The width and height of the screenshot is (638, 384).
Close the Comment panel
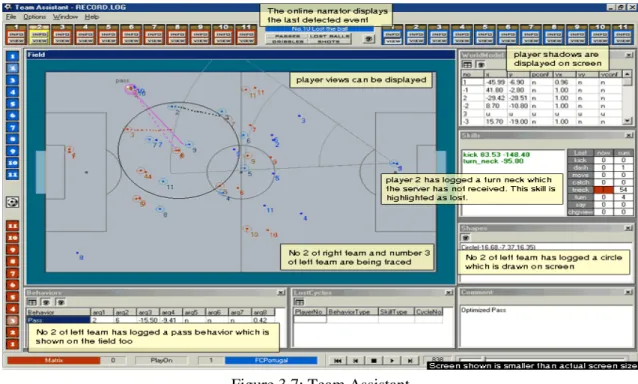tap(629, 292)
